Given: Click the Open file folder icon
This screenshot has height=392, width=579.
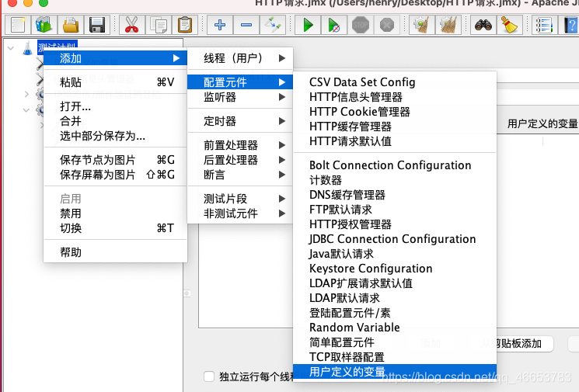Looking at the screenshot, I should click(71, 25).
